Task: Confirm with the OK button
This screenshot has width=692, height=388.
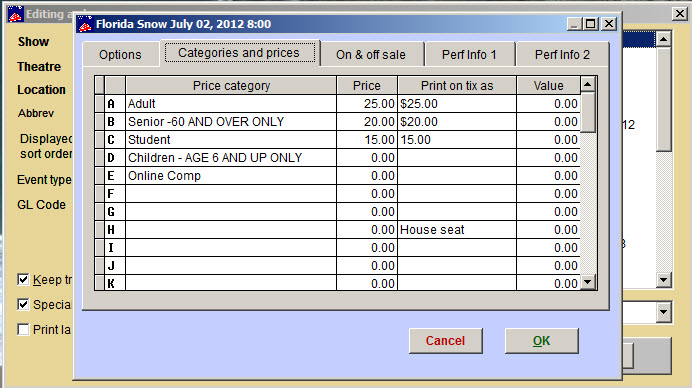Action: (x=541, y=341)
